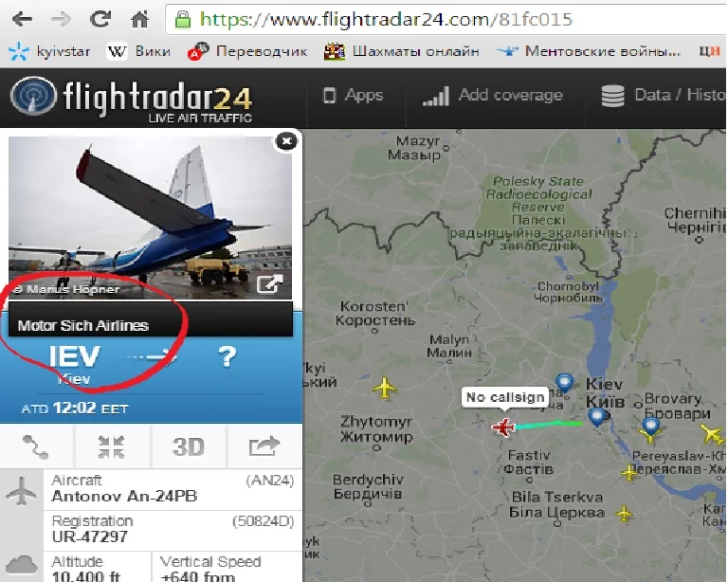Click the browser back arrow
The width and height of the screenshot is (728, 582).
coord(22,20)
